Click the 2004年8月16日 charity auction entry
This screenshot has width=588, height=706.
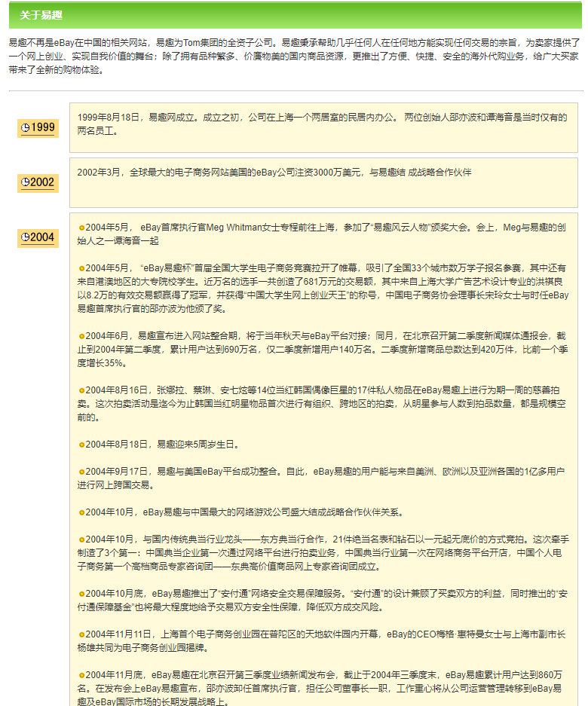(x=322, y=404)
